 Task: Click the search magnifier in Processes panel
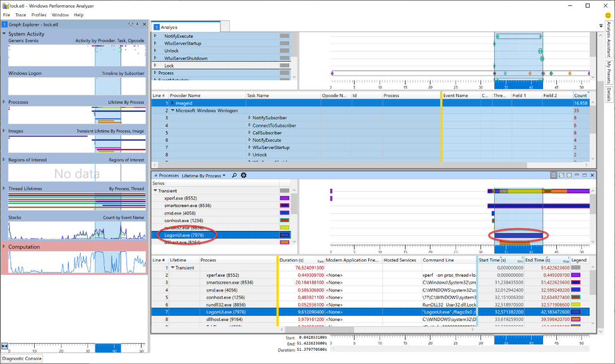point(234,175)
